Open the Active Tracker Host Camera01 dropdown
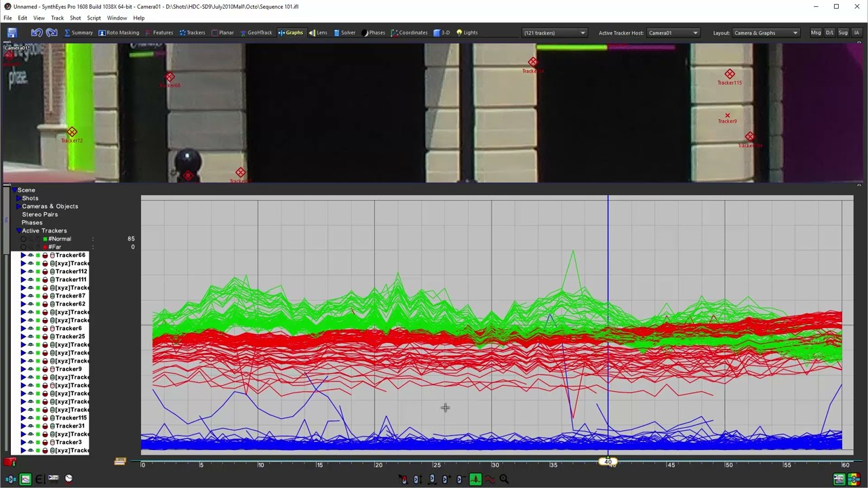The image size is (868, 488). (673, 33)
